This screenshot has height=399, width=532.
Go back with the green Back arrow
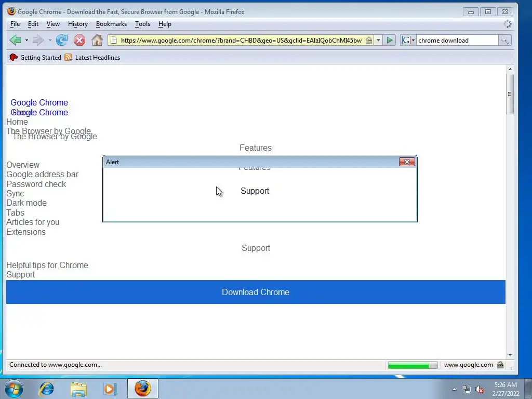click(15, 40)
